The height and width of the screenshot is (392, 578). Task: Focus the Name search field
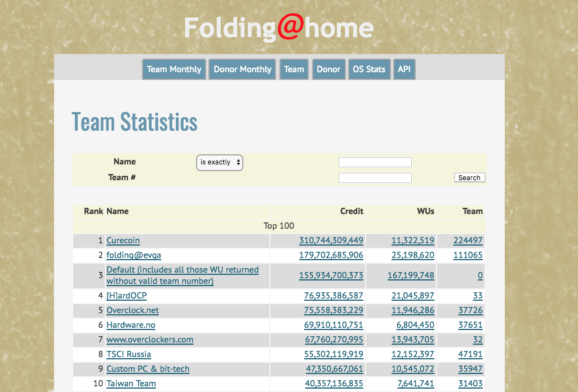tap(375, 162)
